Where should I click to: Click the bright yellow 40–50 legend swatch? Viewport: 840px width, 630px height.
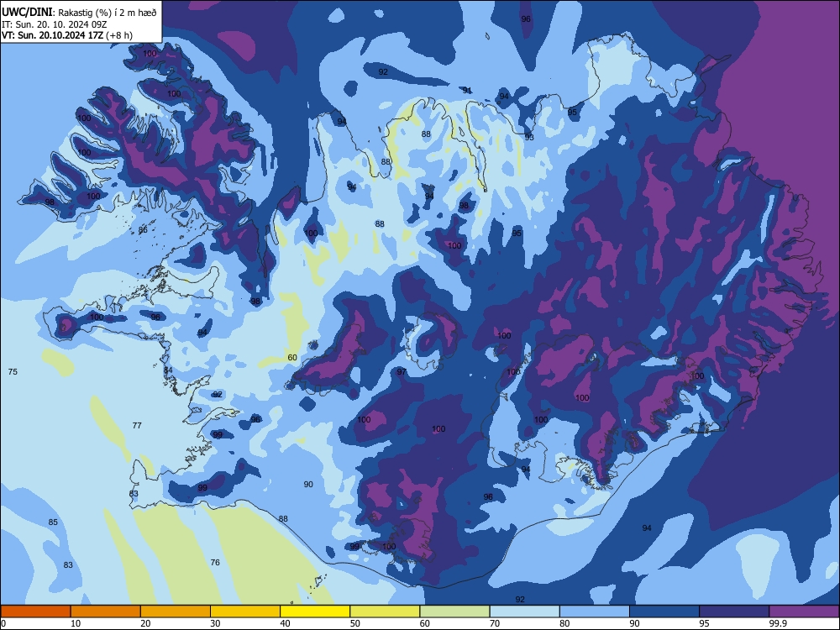(x=315, y=612)
